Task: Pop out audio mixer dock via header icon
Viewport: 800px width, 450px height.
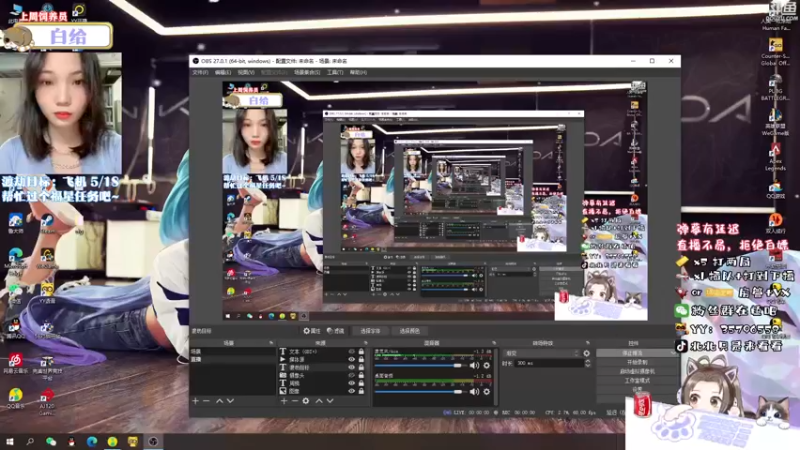Action: pos(494,343)
